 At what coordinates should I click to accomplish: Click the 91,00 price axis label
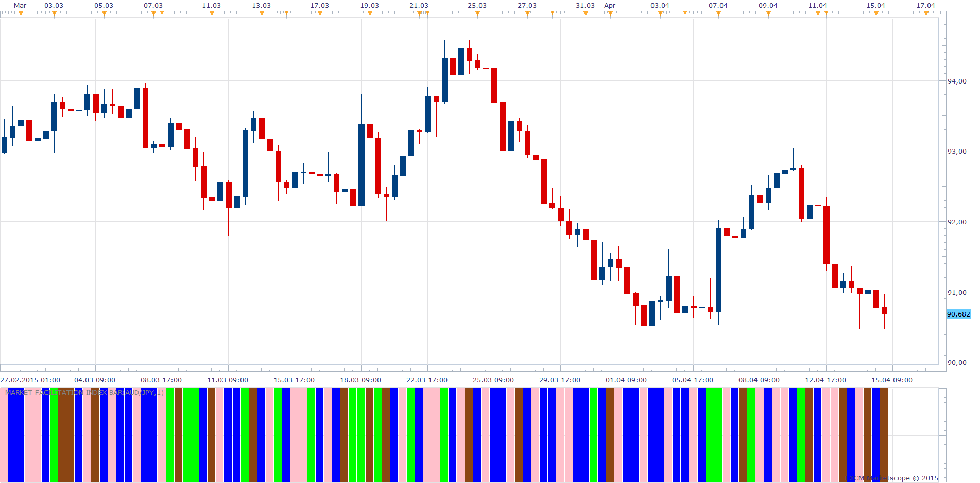(x=957, y=292)
